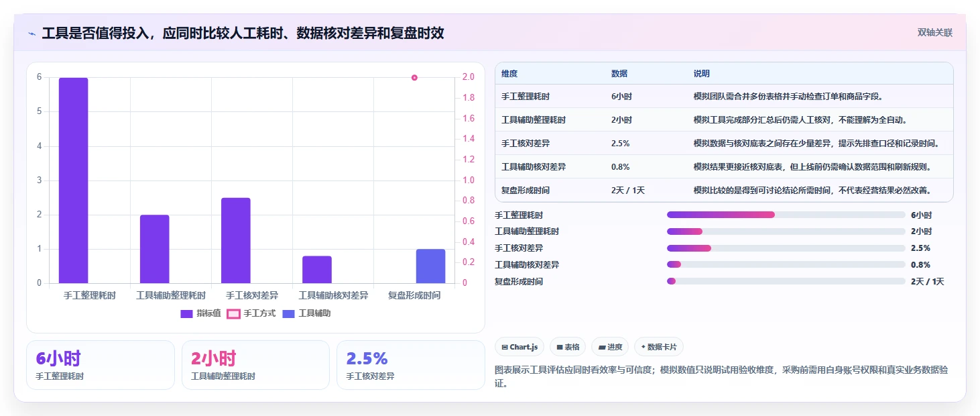The width and height of the screenshot is (980, 416).
Task: Click the 2.5% data card
Action: 410,365
